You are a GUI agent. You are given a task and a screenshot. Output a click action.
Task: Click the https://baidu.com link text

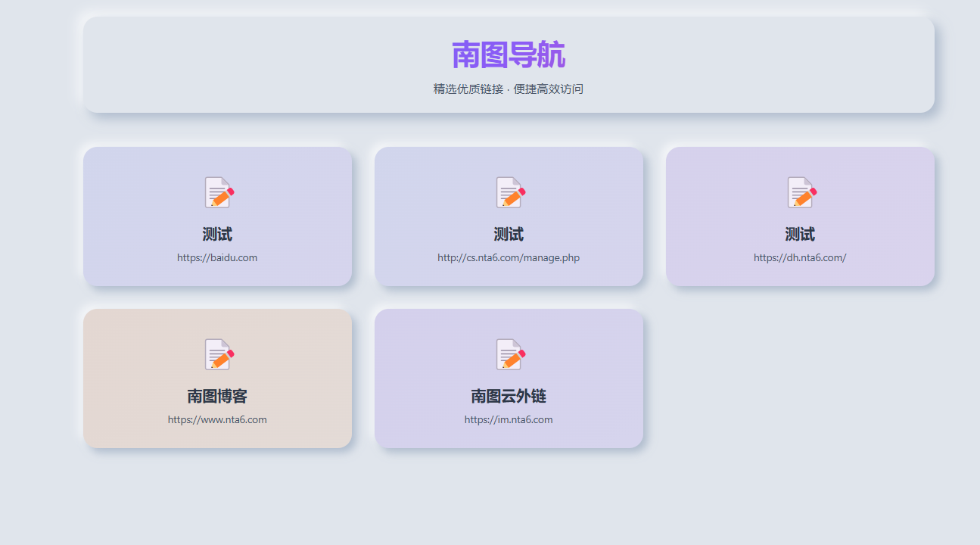click(218, 257)
